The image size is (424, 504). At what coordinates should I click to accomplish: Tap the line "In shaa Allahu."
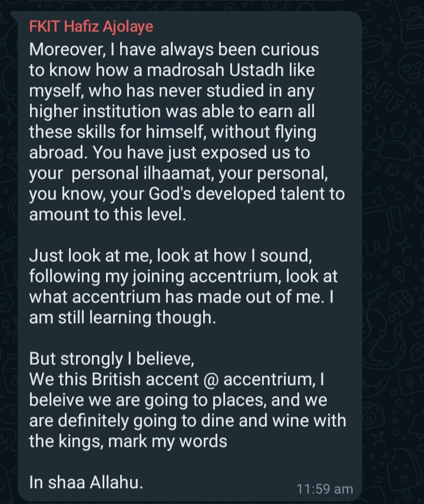click(x=86, y=482)
